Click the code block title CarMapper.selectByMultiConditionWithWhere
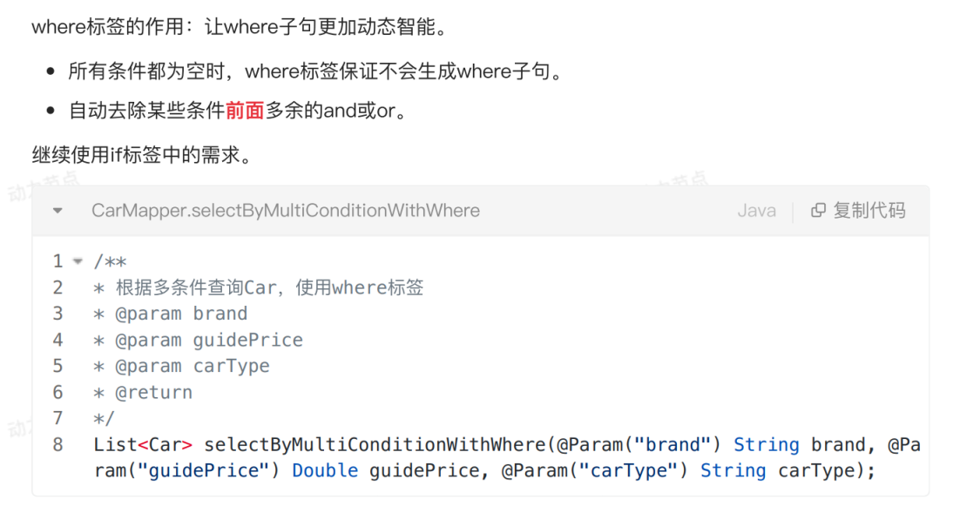Viewport: 980px width, 513px height. pos(286,211)
